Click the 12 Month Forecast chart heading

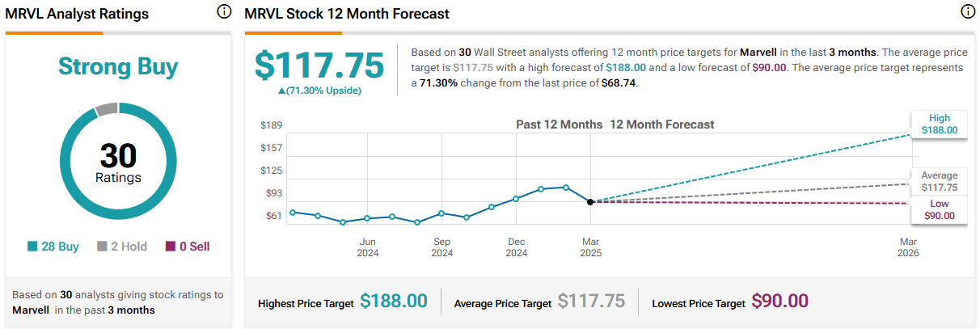[x=661, y=124]
